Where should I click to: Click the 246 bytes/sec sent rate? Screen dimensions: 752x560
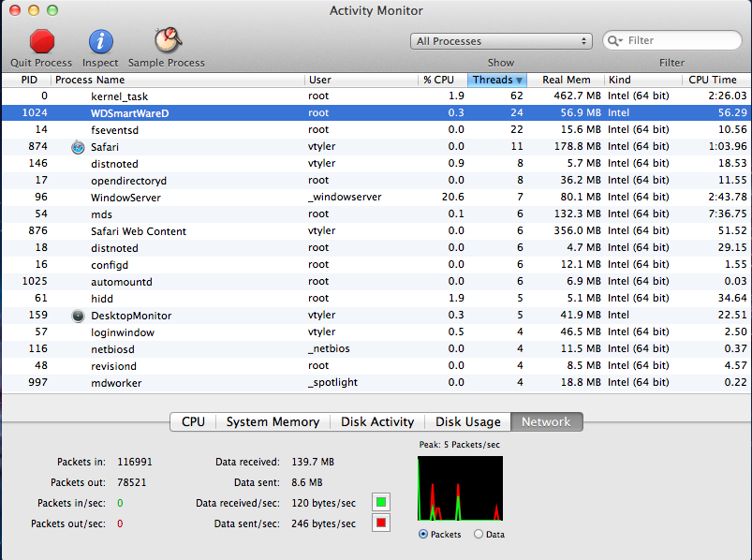(x=324, y=524)
